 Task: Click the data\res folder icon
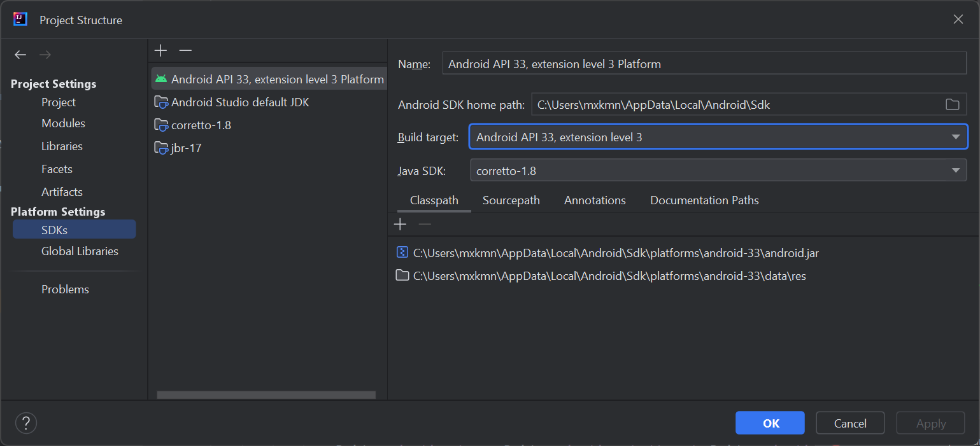pos(402,275)
